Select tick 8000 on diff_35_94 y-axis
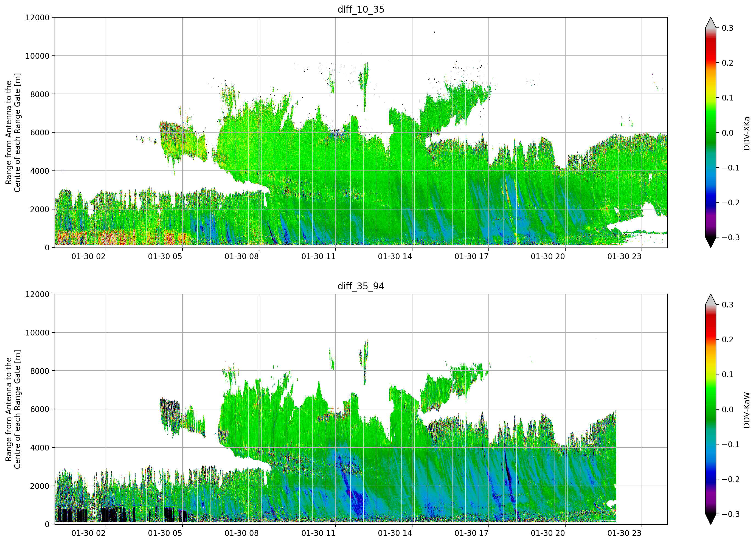756x543 pixels. (x=40, y=371)
